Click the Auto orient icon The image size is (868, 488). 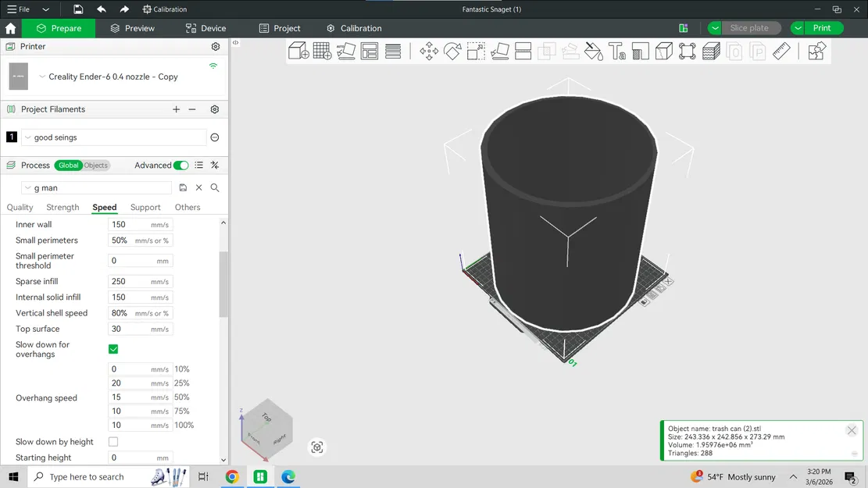(x=345, y=52)
